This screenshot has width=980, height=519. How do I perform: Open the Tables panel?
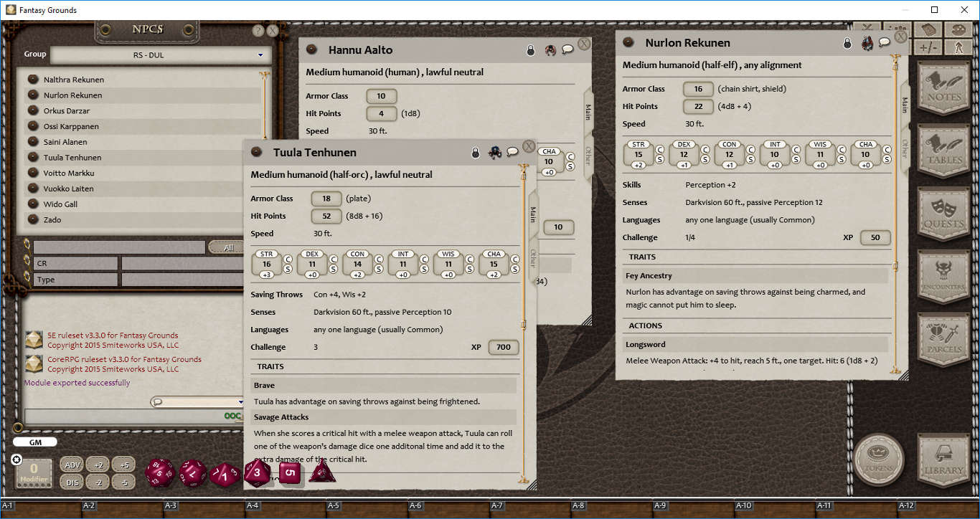(943, 151)
